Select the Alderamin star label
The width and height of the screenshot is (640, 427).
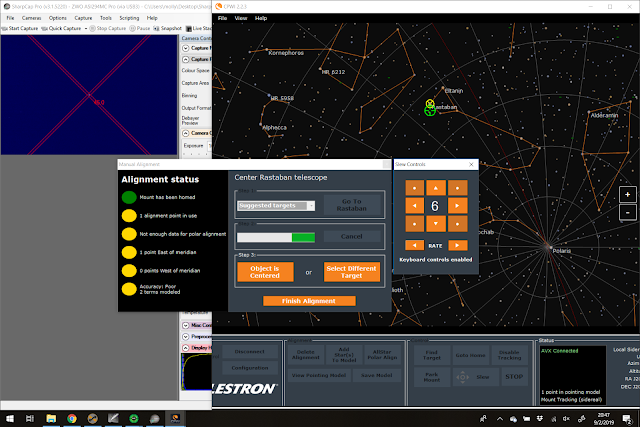coord(604,115)
